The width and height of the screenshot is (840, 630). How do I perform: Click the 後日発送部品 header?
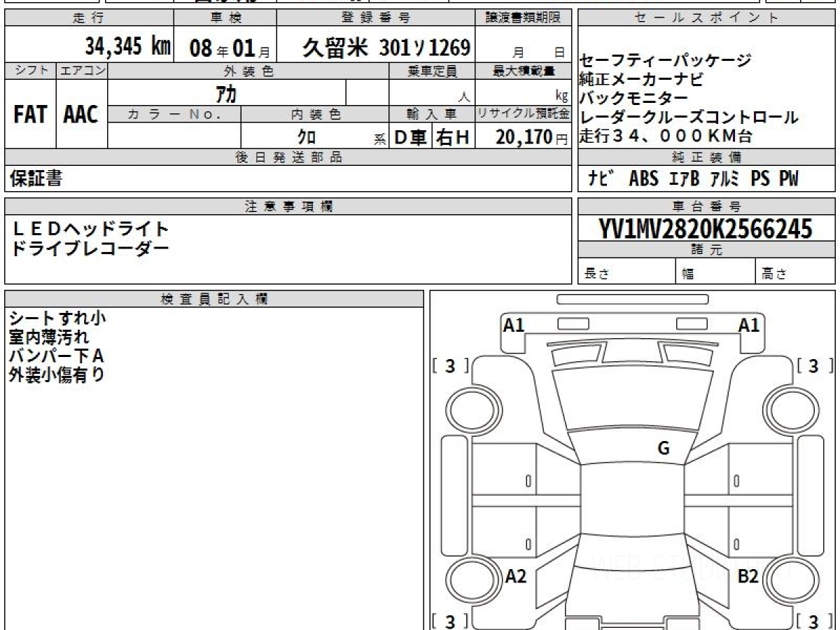click(288, 157)
